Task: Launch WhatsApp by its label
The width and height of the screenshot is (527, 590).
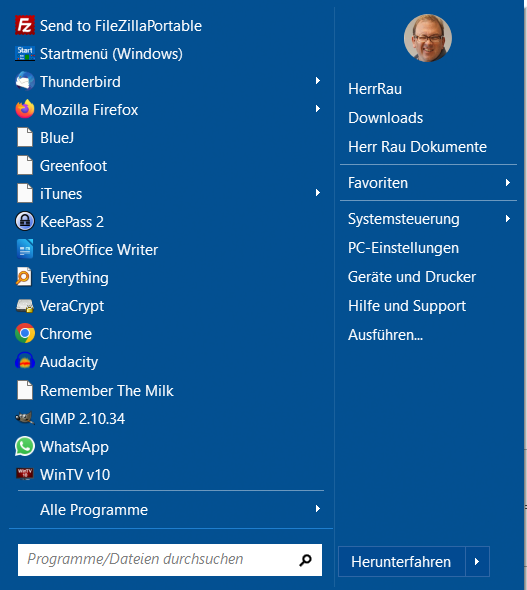Action: (74, 447)
